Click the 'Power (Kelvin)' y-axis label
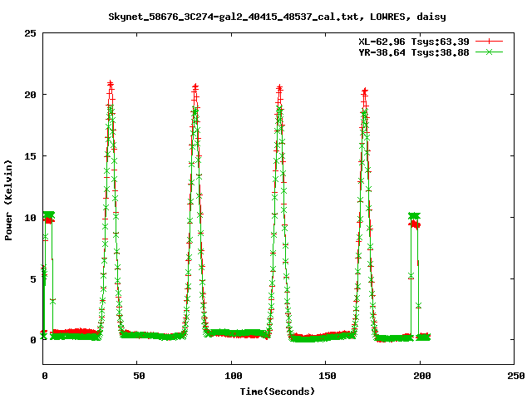This screenshot has width=532, height=399. click(x=8, y=200)
